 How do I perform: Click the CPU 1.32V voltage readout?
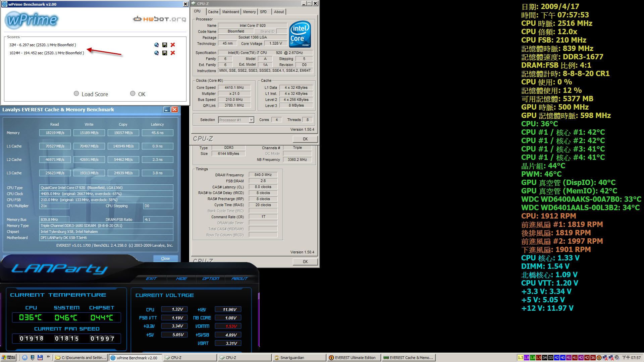tap(174, 309)
